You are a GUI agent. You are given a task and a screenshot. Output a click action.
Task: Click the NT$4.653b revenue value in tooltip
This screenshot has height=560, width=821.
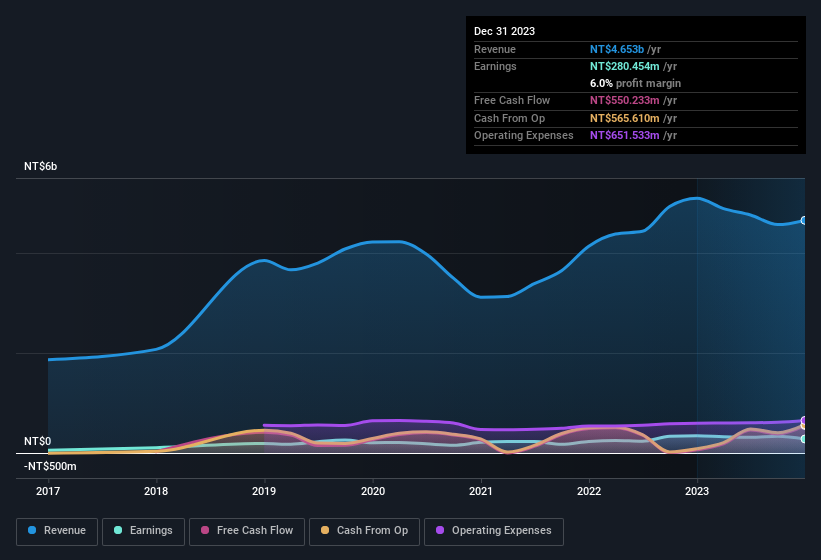coord(617,49)
